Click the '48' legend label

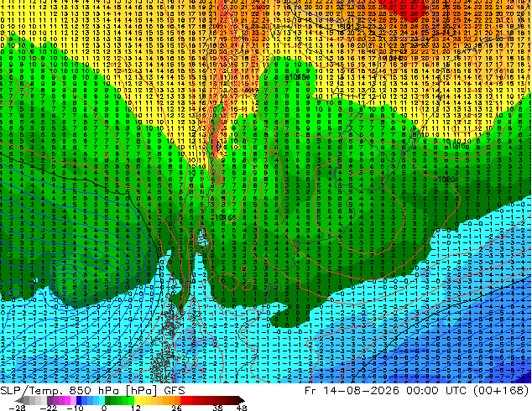pos(242,408)
